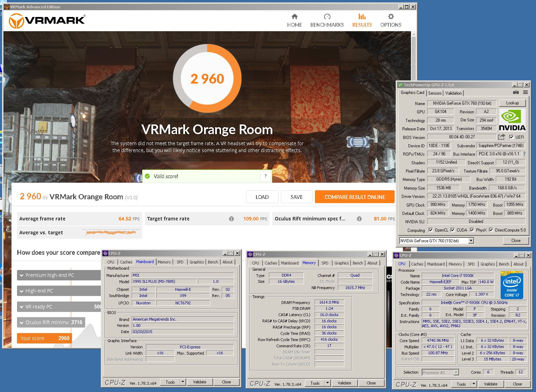Click the NVIDIA logo in GPU-Z
Image resolution: width=536 pixels, height=392 pixels.
[512, 120]
